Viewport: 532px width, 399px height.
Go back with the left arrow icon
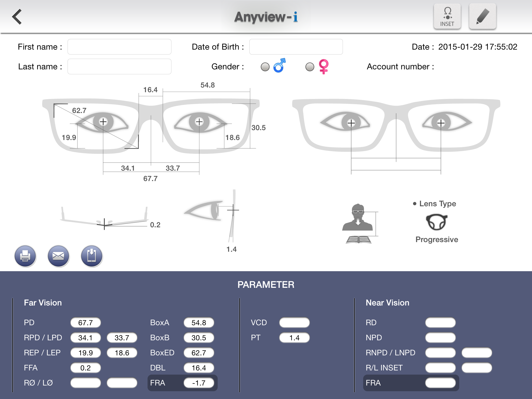pos(17,17)
